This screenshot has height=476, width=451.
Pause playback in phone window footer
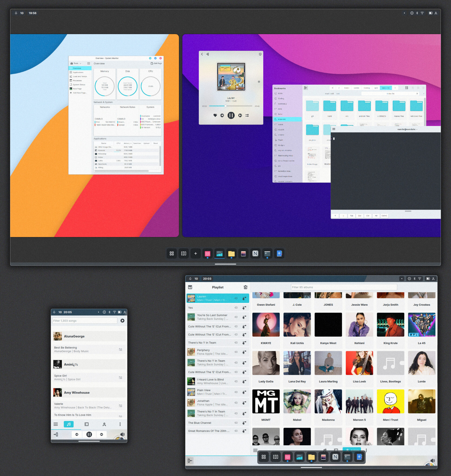[89, 434]
